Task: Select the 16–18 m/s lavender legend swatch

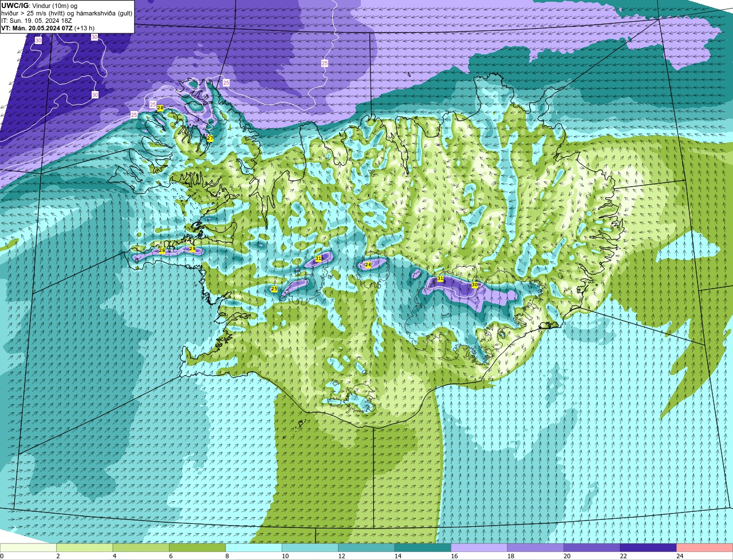Action: pyautogui.click(x=479, y=547)
